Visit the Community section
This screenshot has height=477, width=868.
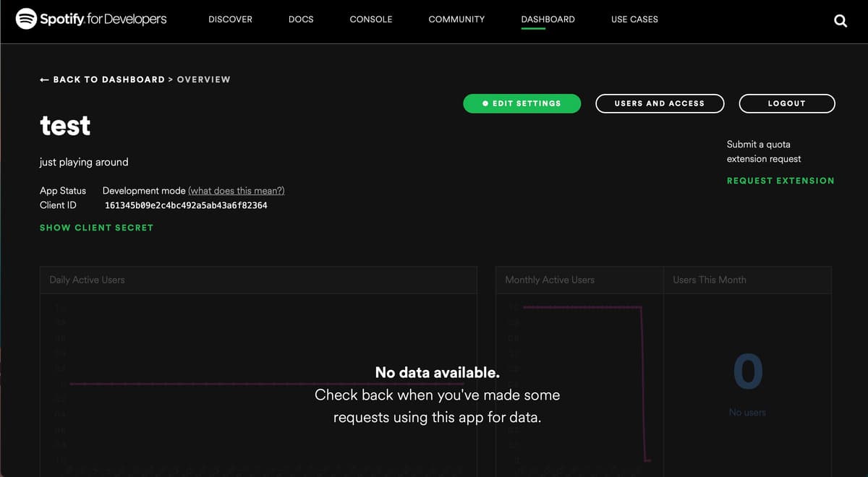(x=456, y=20)
